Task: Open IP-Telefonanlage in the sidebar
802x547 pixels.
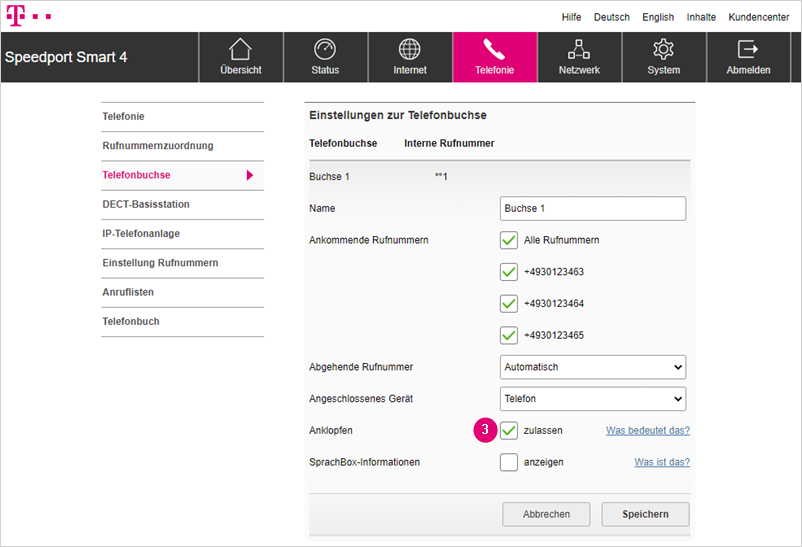Action: pyautogui.click(x=183, y=233)
